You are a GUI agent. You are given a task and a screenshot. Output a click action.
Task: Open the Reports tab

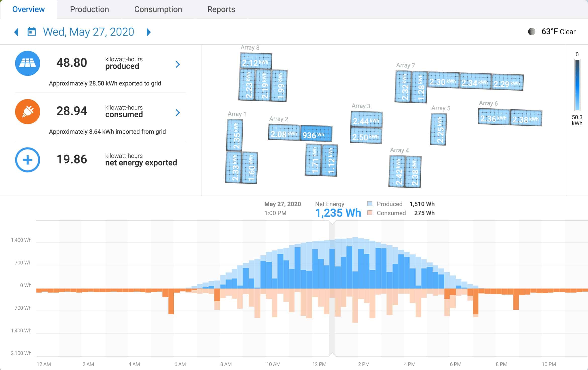point(221,9)
